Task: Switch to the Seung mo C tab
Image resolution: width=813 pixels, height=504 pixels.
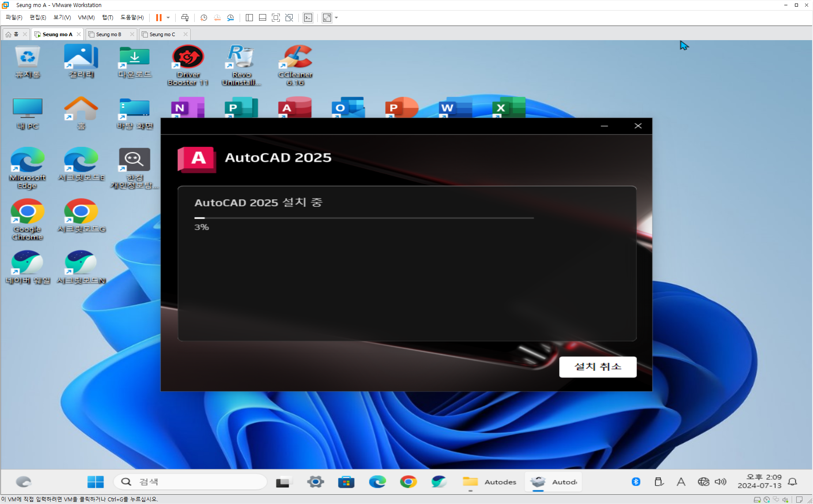Action: pos(162,34)
